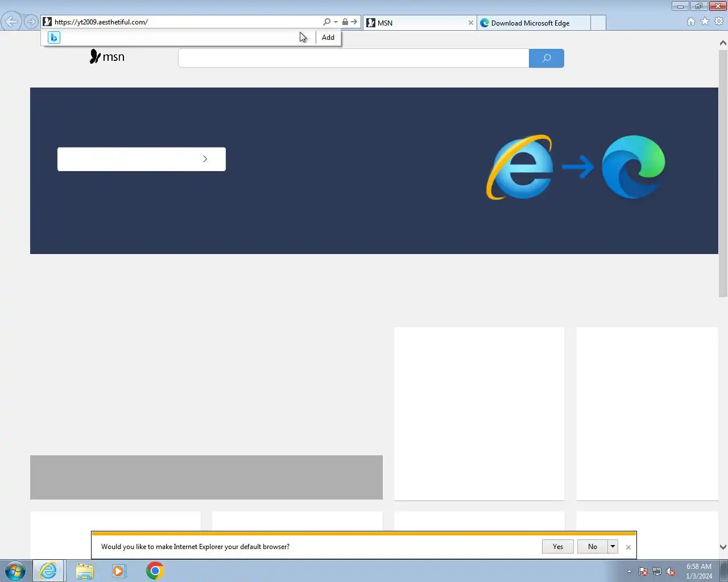Click Internet Explorer taskbar icon
This screenshot has width=728, height=582.
click(48, 571)
